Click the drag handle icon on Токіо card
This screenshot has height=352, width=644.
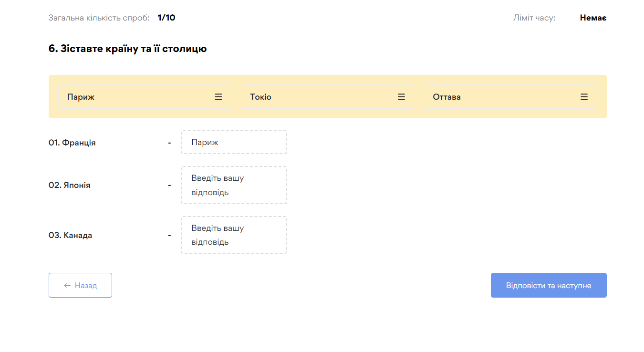coord(401,97)
